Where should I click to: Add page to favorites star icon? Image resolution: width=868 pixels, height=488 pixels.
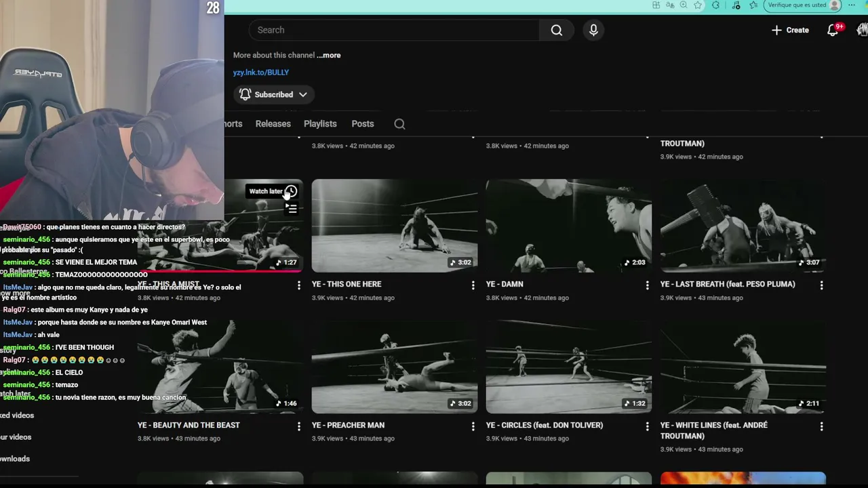coord(698,5)
